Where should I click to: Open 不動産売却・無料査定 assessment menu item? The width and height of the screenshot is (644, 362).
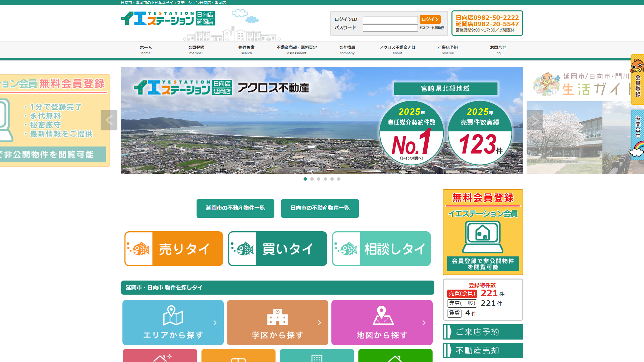coord(297,50)
